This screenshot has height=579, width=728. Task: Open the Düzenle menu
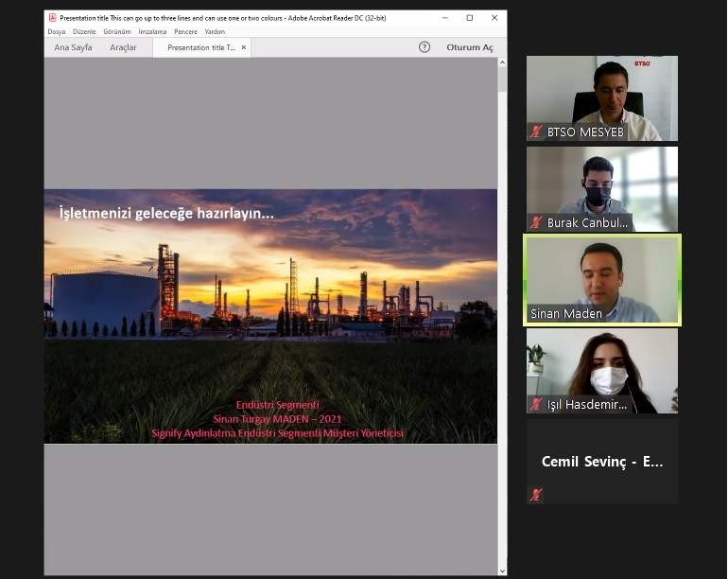(x=84, y=31)
